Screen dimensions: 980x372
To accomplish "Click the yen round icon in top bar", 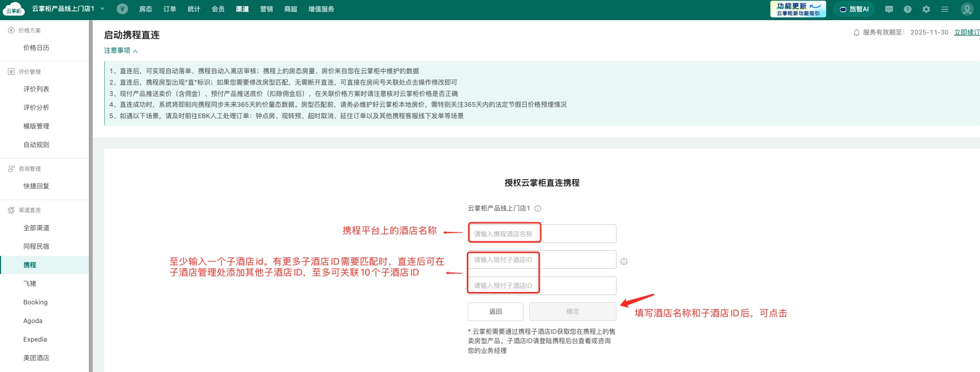I will point(122,9).
